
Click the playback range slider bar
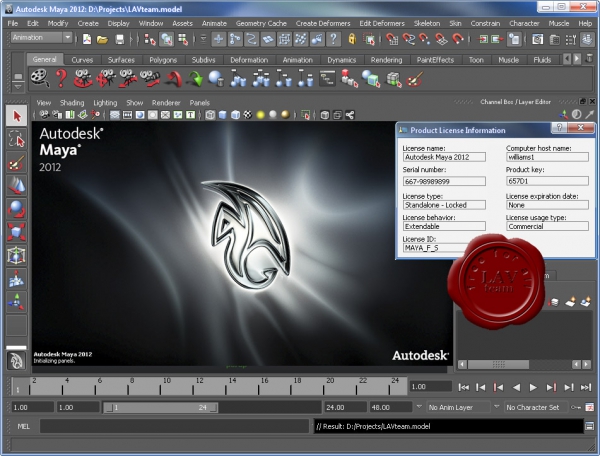click(x=161, y=407)
